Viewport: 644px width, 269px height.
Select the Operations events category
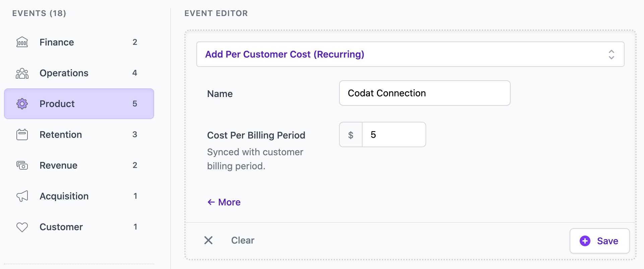[79, 73]
